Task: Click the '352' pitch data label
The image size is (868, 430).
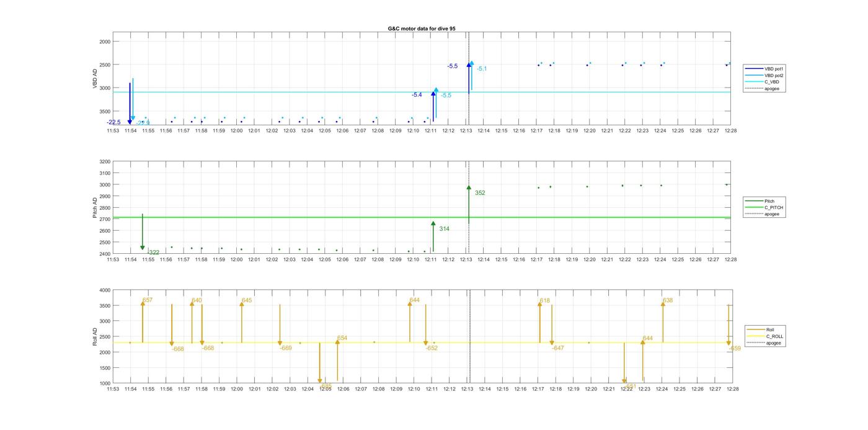Action: coord(480,193)
